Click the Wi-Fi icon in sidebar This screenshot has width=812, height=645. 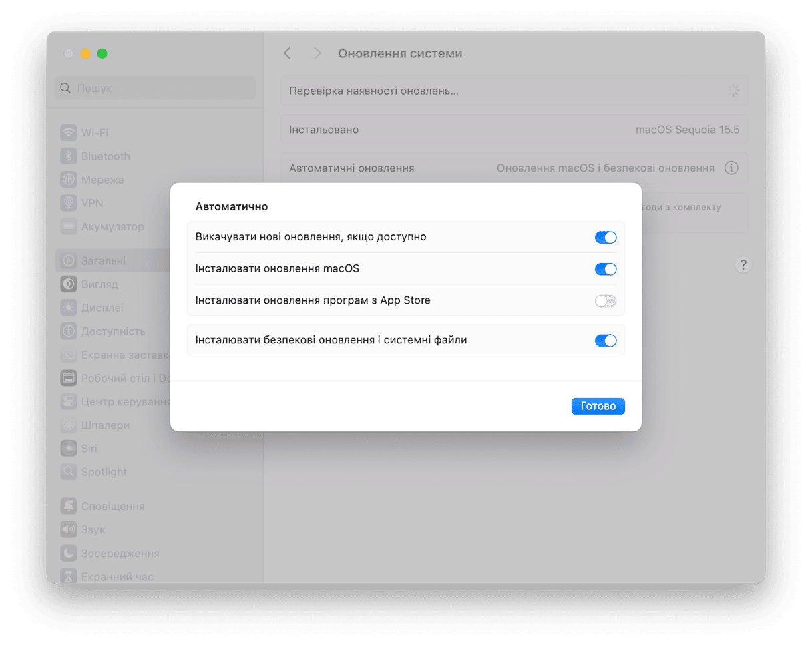pos(69,132)
